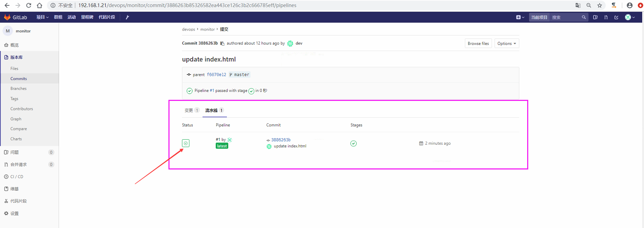Copy commit SHA clipboard icon
644x228 pixels.
click(222, 43)
